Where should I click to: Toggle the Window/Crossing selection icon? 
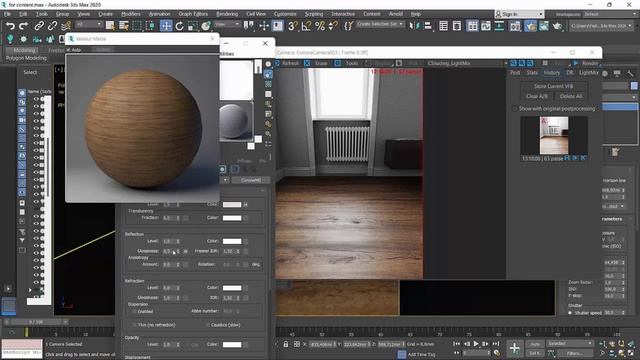[151, 26]
